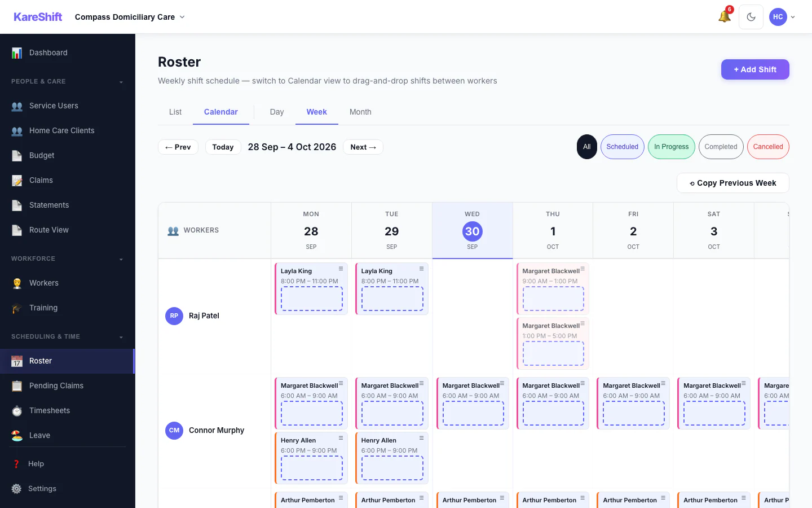Collapse the Workforce section
Viewport: 812px width, 508px height.
coord(68,259)
